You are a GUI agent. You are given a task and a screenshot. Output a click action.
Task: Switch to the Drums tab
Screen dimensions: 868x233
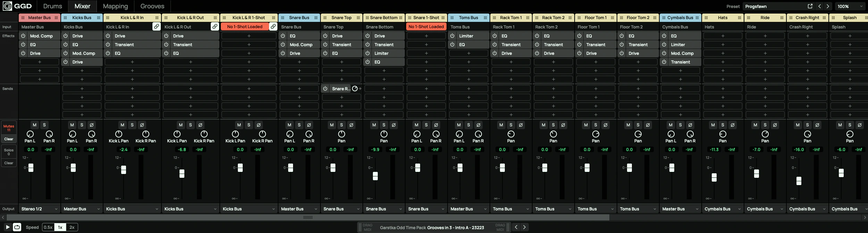(52, 6)
